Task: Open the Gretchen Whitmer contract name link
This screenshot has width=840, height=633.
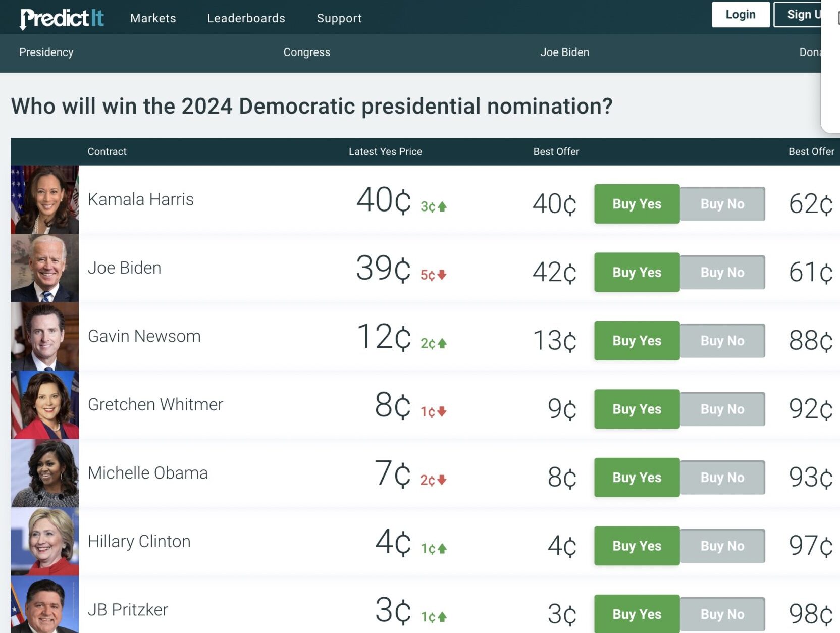Action: pos(155,405)
